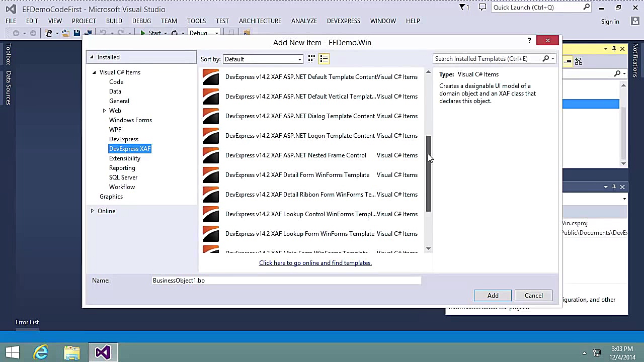
Task: Open the Sort by dropdown
Action: pos(299,59)
